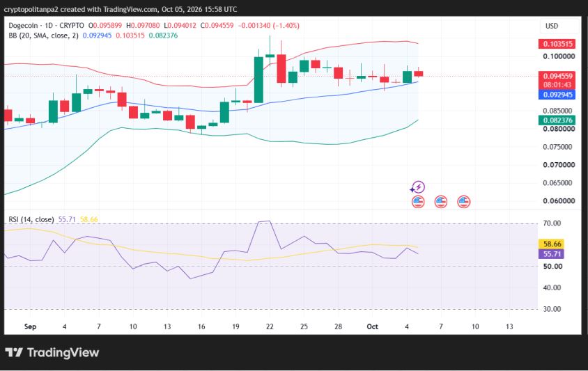
Task: Click the 22 date axis label
Action: (x=270, y=326)
